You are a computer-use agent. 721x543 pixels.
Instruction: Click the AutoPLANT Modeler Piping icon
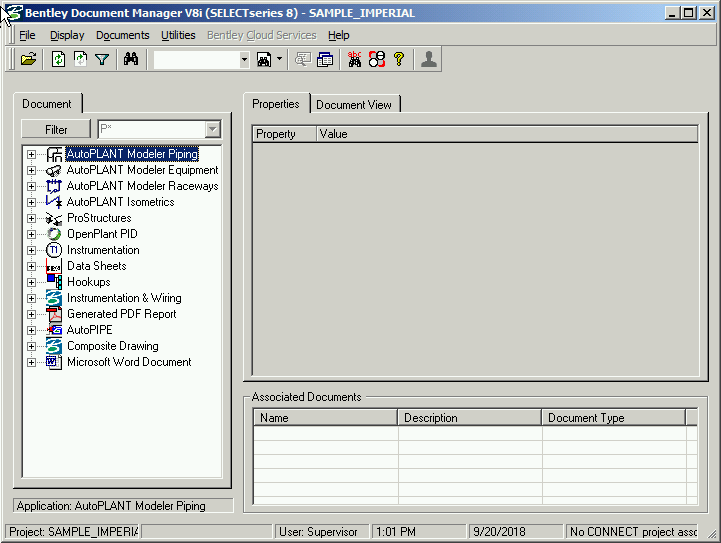(x=54, y=154)
